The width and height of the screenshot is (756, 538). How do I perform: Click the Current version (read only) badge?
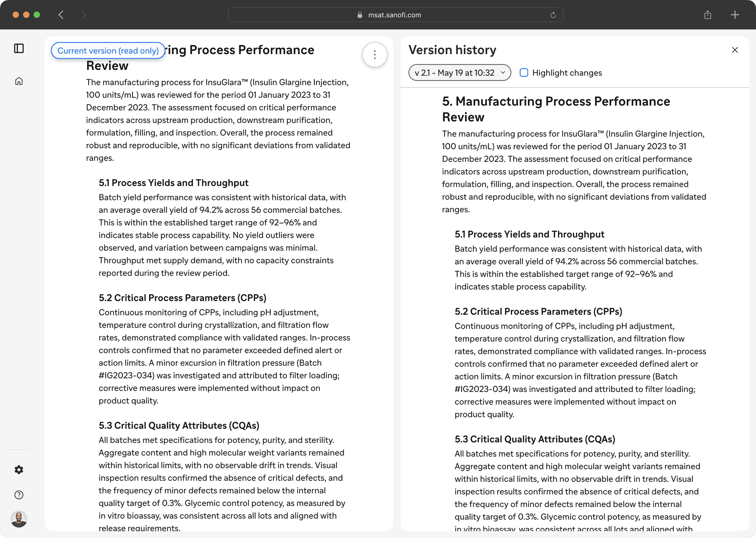click(x=108, y=51)
